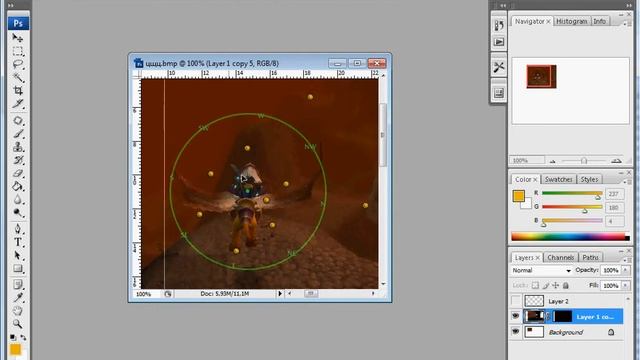
Task: Select the Hand tool
Action: tap(18, 311)
